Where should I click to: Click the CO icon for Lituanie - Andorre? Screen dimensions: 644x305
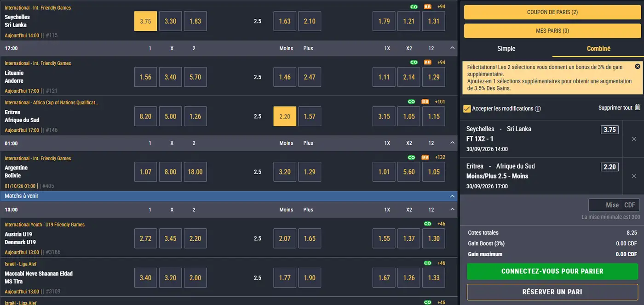point(414,62)
